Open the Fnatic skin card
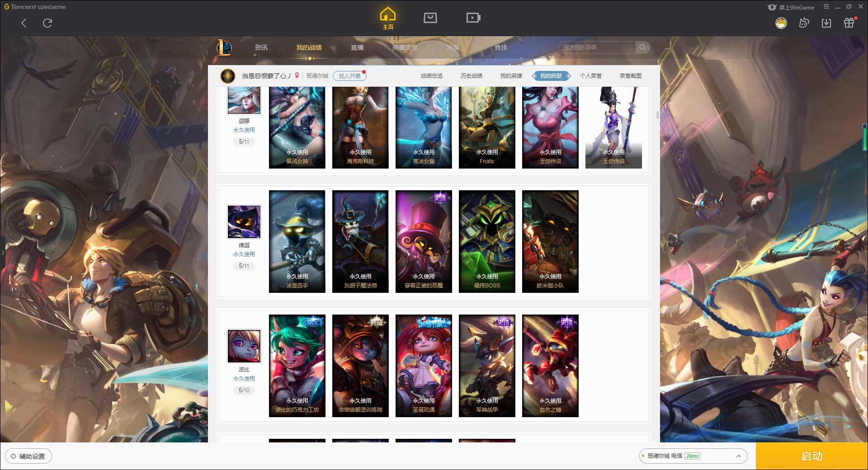Viewport: 868px width, 470px height. point(487,128)
